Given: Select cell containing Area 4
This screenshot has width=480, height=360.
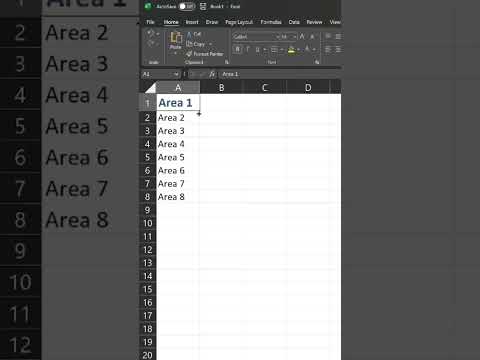Looking at the screenshot, I should 178,144.
